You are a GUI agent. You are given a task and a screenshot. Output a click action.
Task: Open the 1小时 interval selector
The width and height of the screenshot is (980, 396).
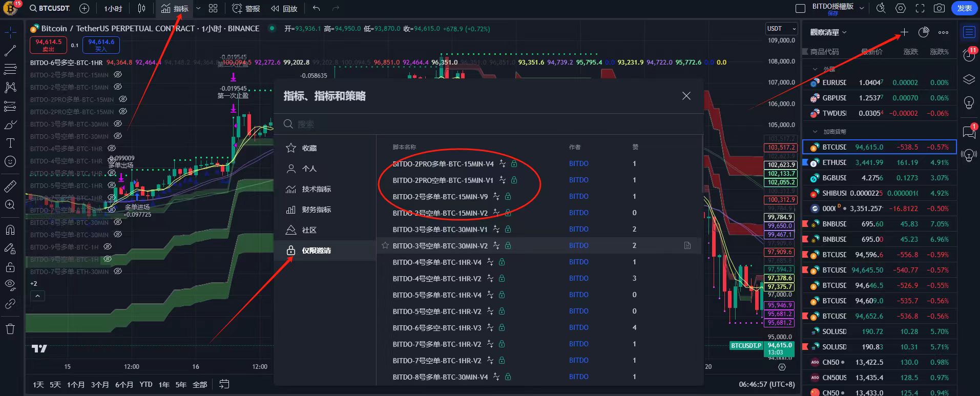point(113,8)
